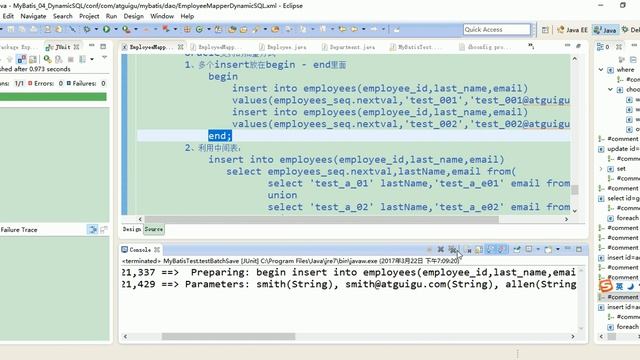Select the update id node in Outline
The height and width of the screenshot is (360, 640).
(x=619, y=149)
